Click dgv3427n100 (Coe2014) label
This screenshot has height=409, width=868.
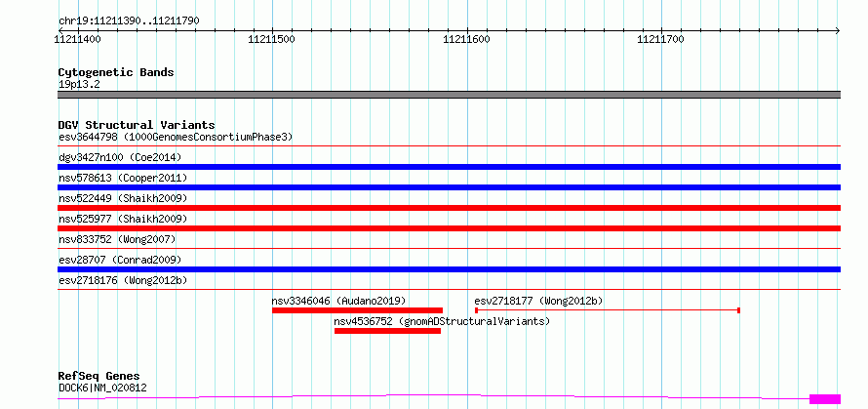[120, 157]
